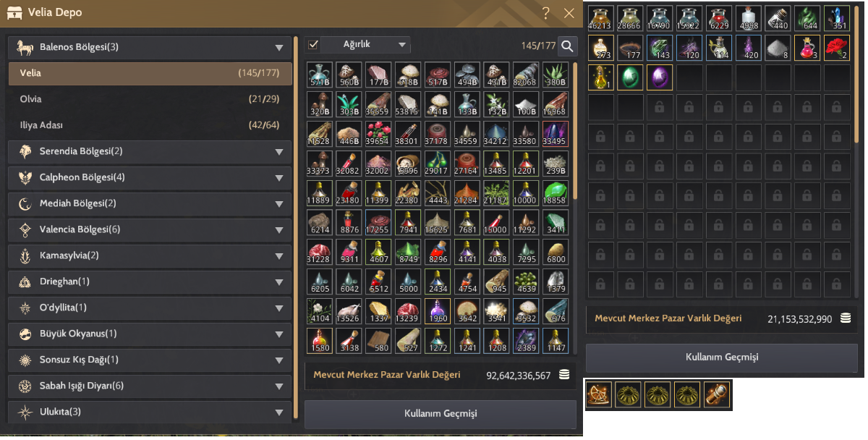Screen dimensions: 868x440
Task: Select the Olvia storage entry
Action: click(x=150, y=99)
